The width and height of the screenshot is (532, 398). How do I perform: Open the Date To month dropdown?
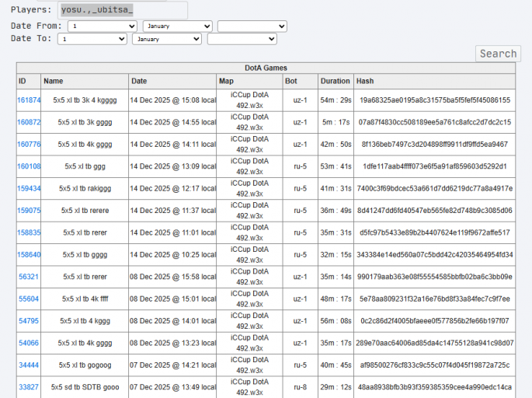(x=167, y=39)
